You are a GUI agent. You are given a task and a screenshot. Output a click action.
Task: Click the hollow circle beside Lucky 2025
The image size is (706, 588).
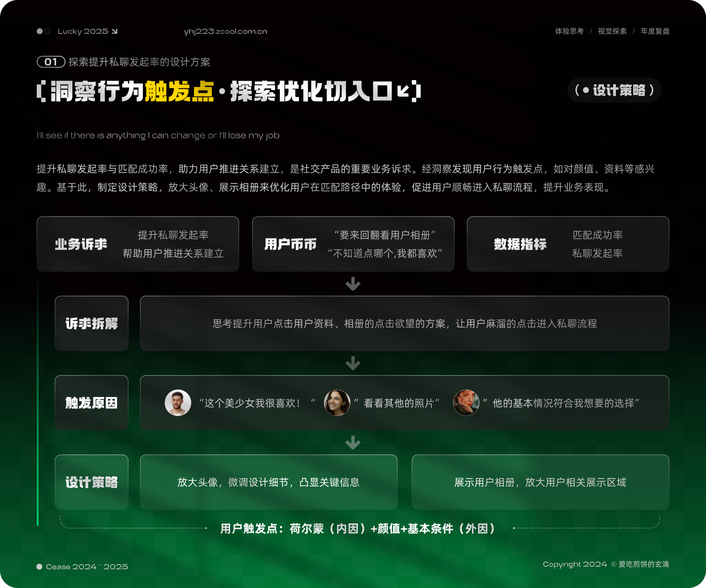point(47,31)
